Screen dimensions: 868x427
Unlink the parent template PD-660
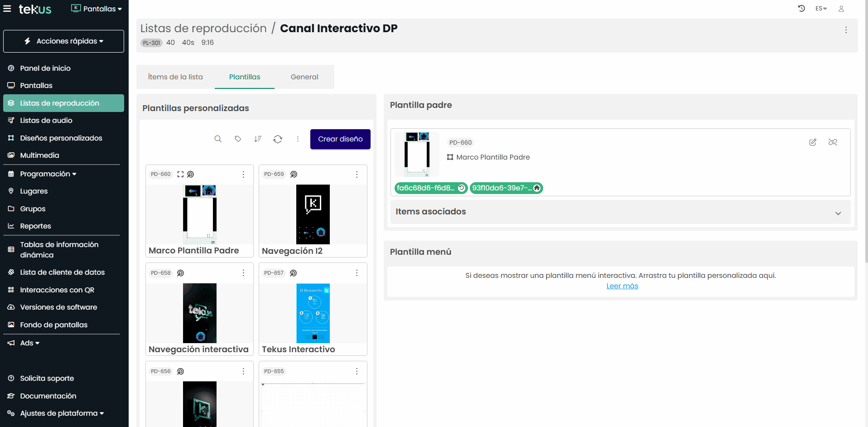(x=833, y=142)
